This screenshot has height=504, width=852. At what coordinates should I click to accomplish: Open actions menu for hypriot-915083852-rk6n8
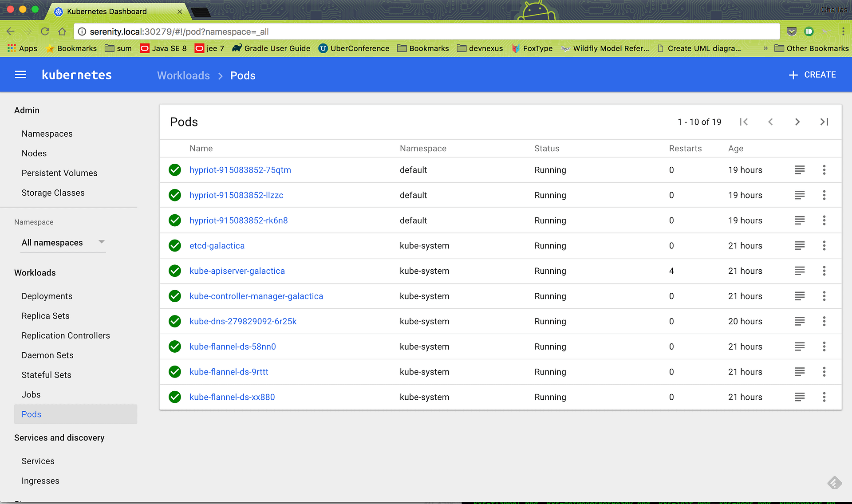(824, 220)
